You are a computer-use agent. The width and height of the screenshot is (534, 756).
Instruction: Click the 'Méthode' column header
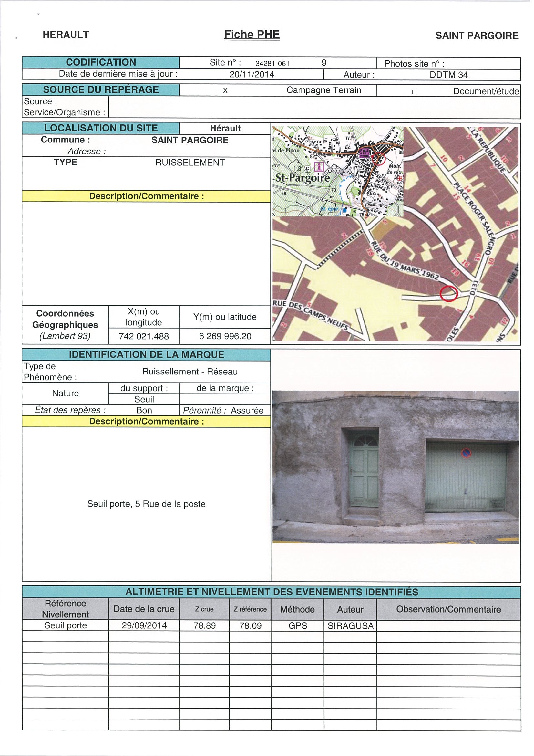click(297, 609)
